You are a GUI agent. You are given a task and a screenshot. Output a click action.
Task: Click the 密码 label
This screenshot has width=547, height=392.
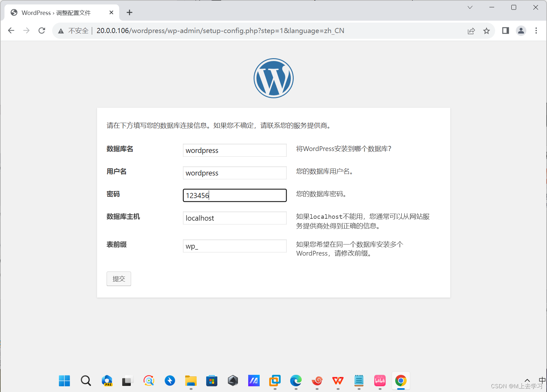point(113,194)
